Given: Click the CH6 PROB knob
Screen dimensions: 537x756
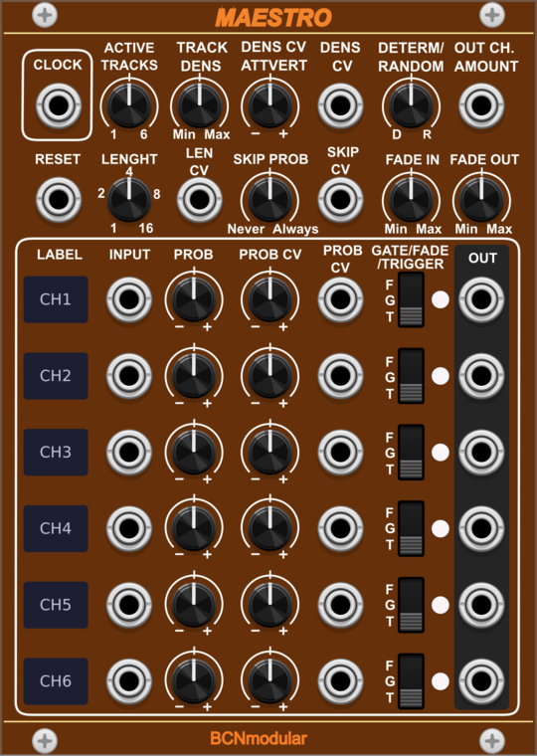Looking at the screenshot, I should [x=194, y=680].
